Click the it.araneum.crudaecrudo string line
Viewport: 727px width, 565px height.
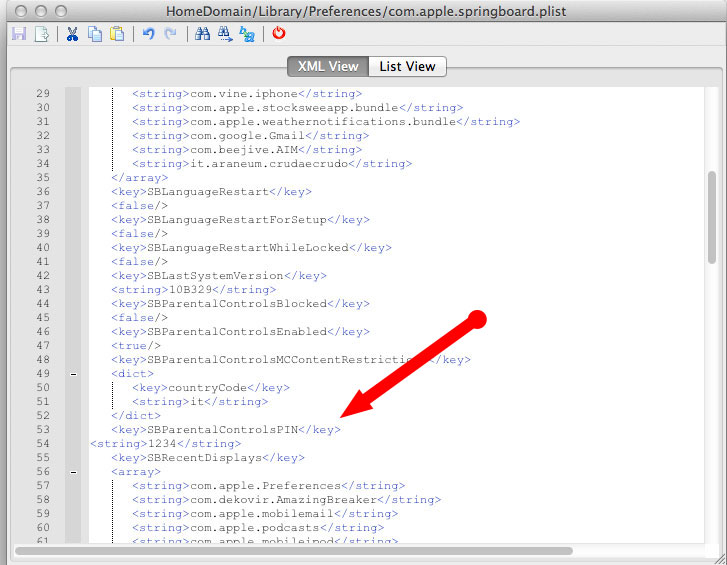tap(272, 164)
